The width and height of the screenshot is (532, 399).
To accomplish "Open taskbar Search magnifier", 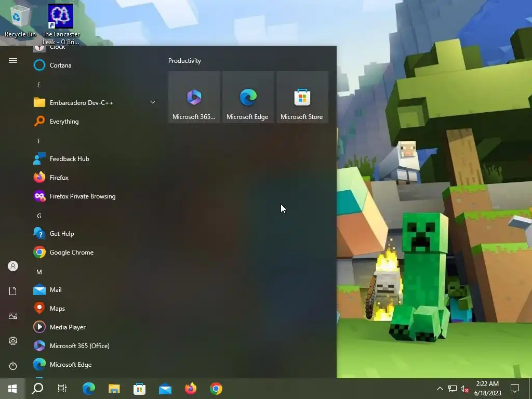I will [x=37, y=389].
